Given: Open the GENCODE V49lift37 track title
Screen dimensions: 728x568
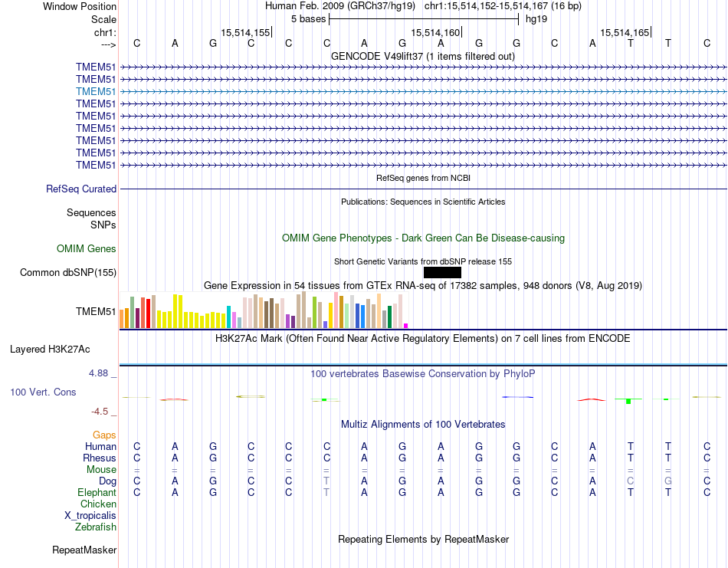Looking at the screenshot, I should [x=422, y=56].
